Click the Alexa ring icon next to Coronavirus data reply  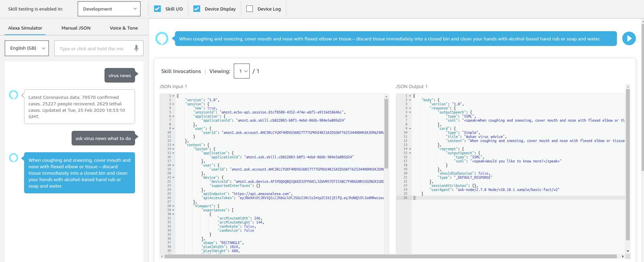coord(14,95)
